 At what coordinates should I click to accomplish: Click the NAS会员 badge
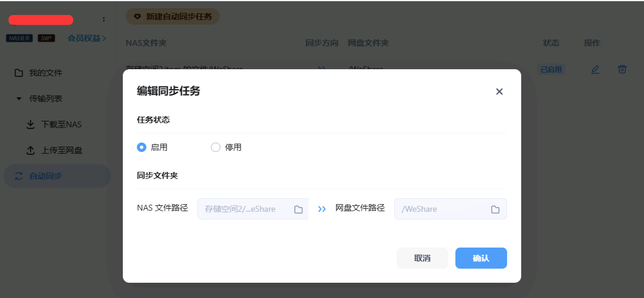click(19, 38)
